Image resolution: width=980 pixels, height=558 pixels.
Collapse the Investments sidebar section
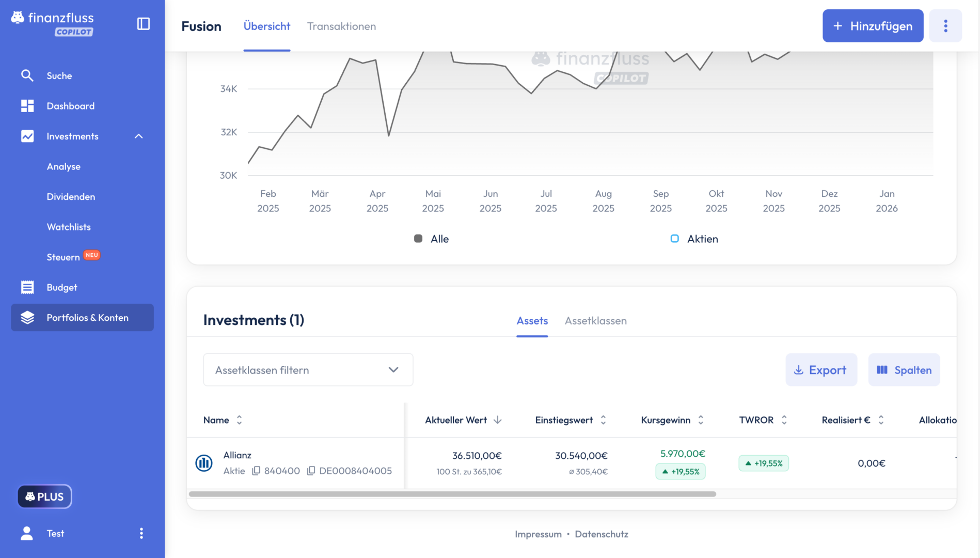coord(138,136)
